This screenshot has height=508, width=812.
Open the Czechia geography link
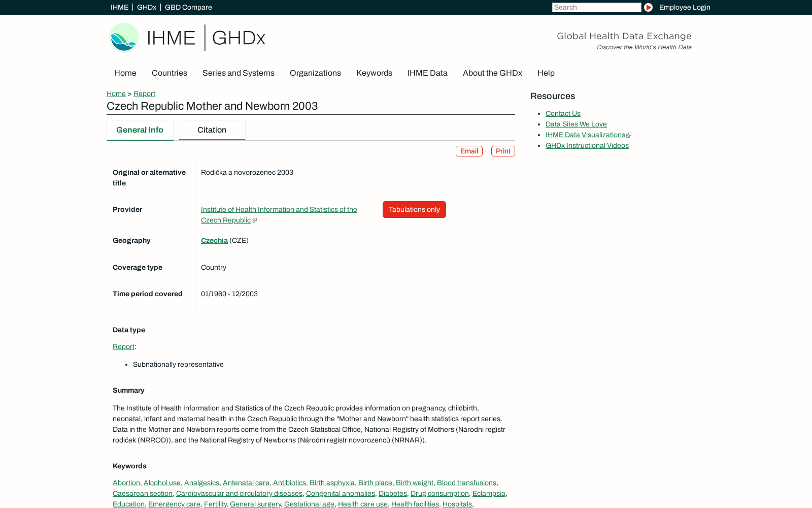pyautogui.click(x=214, y=241)
